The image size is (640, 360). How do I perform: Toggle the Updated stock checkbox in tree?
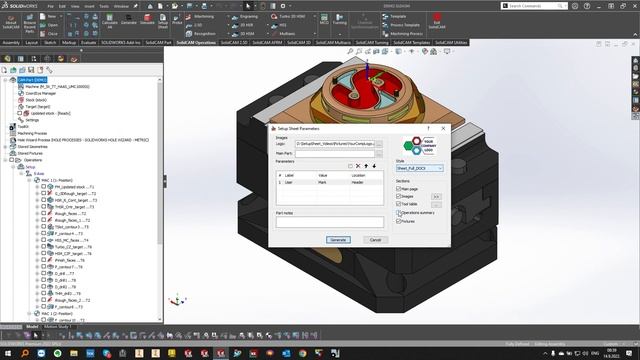click(20, 113)
